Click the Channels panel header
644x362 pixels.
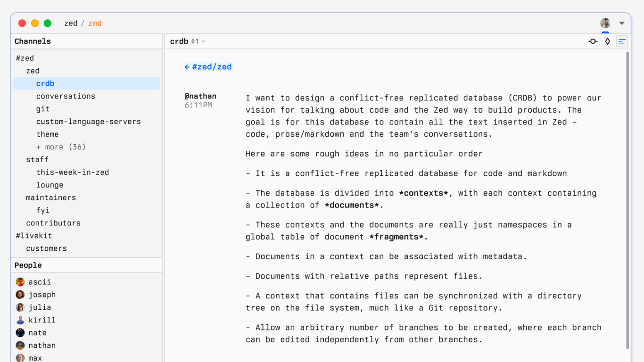point(87,41)
